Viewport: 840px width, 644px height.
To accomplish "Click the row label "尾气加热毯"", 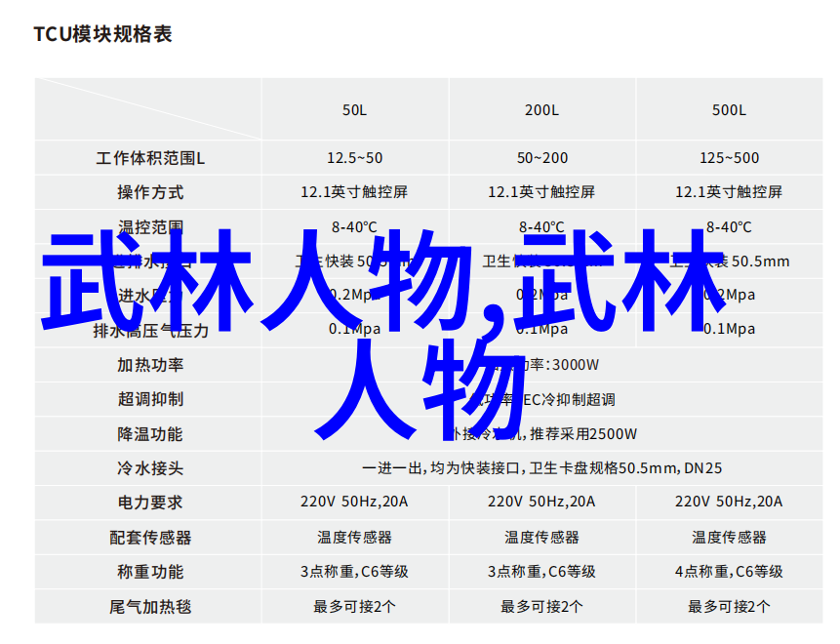I will tap(150, 607).
